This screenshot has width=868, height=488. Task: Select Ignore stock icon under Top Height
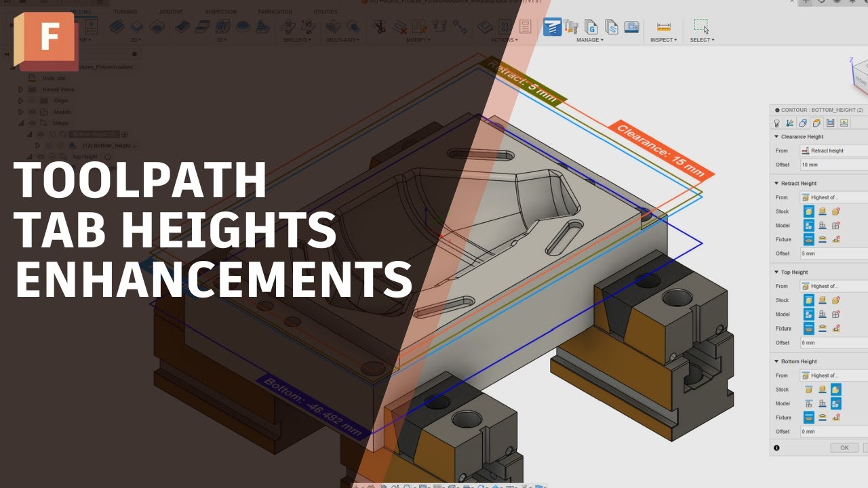[836, 300]
